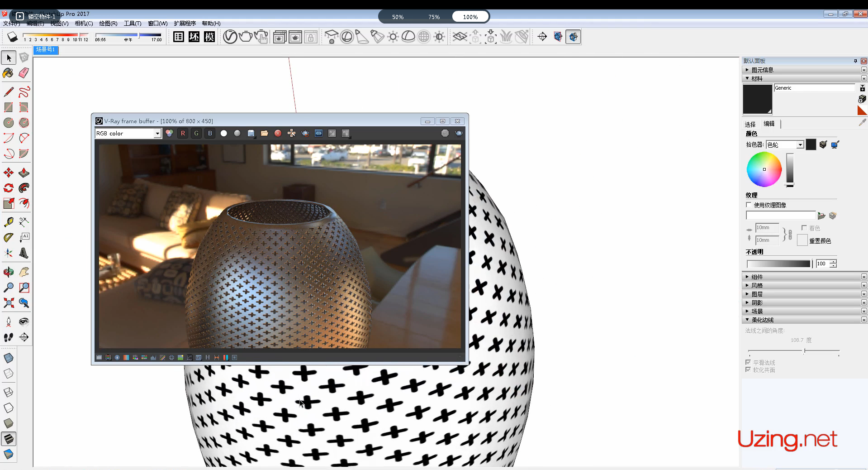Image resolution: width=868 pixels, height=470 pixels.
Task: Clear image with red X in frame buffer
Action: pos(278,133)
